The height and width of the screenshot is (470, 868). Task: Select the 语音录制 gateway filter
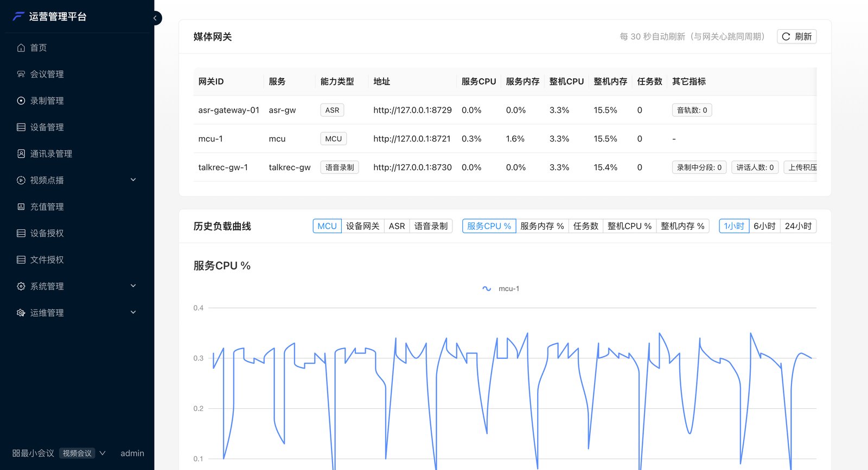(x=431, y=226)
